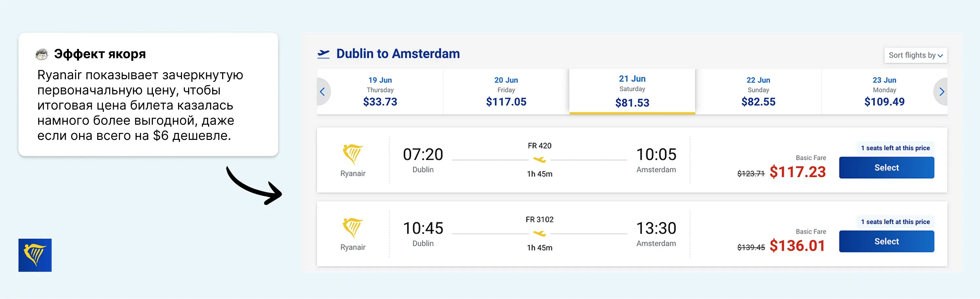Switch to the 20 Jun Friday tab
The image size is (980, 299).
click(x=506, y=92)
